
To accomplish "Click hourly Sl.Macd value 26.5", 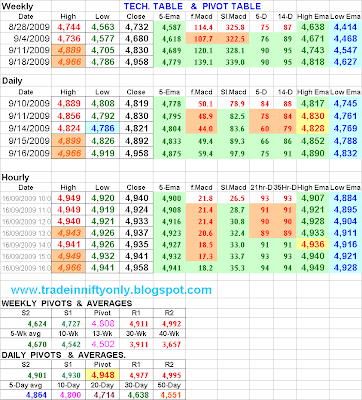I will (x=237, y=199).
